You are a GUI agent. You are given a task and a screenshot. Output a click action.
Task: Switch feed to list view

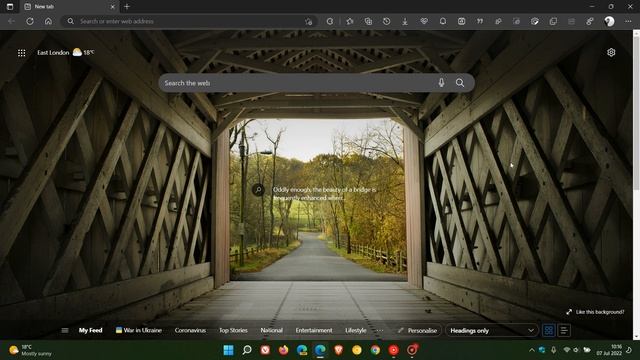564,330
